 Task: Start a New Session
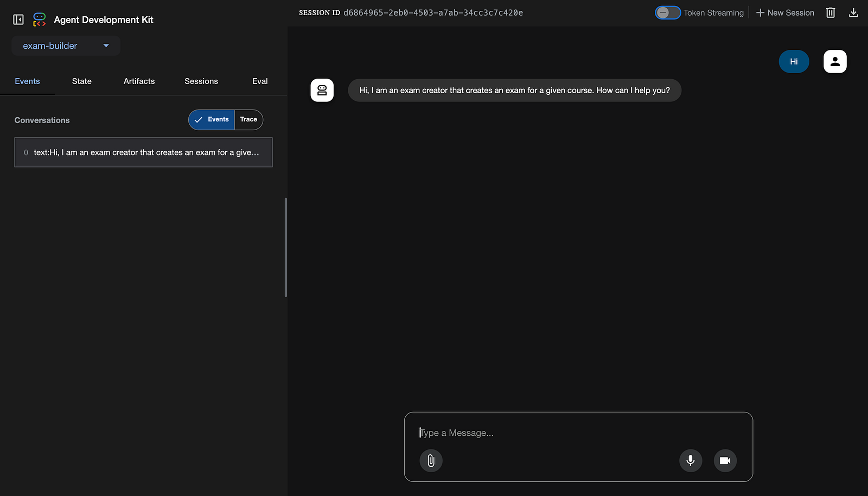[x=785, y=12]
